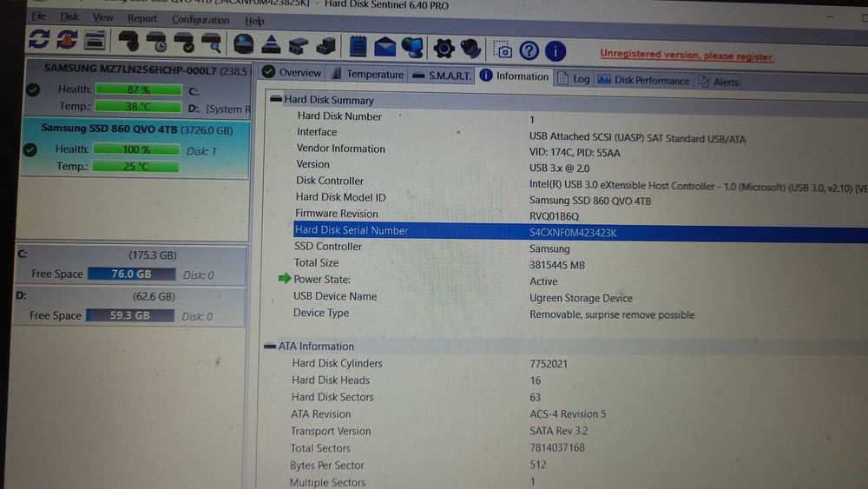Open the Help menu
The height and width of the screenshot is (489, 868).
(254, 21)
